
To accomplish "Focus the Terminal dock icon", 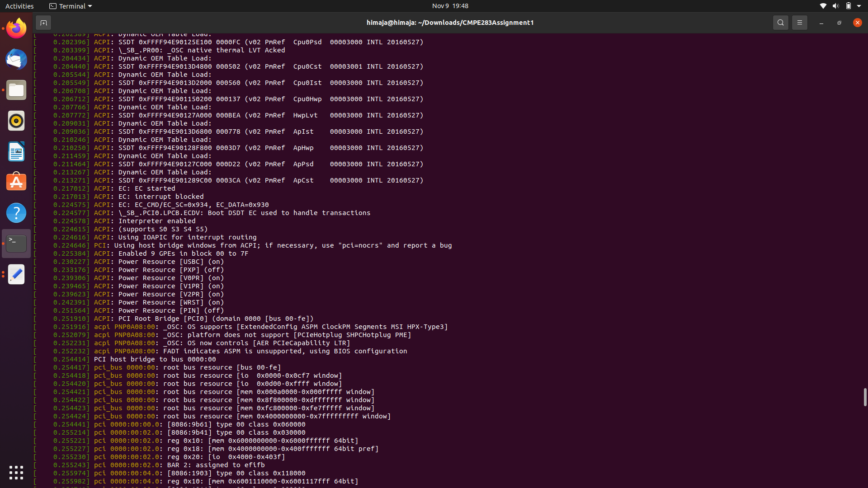I will 16,244.
